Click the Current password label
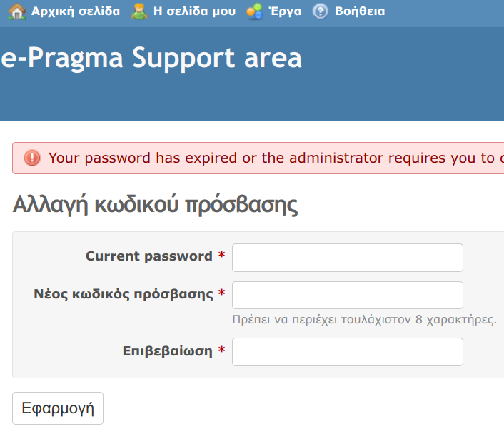Viewport: 504px width, 444px height. (x=149, y=256)
